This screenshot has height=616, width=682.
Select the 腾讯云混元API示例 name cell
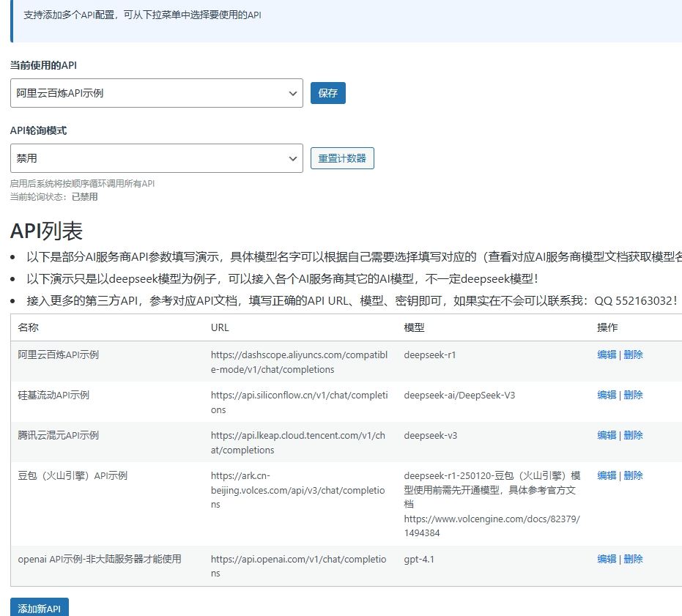point(59,436)
